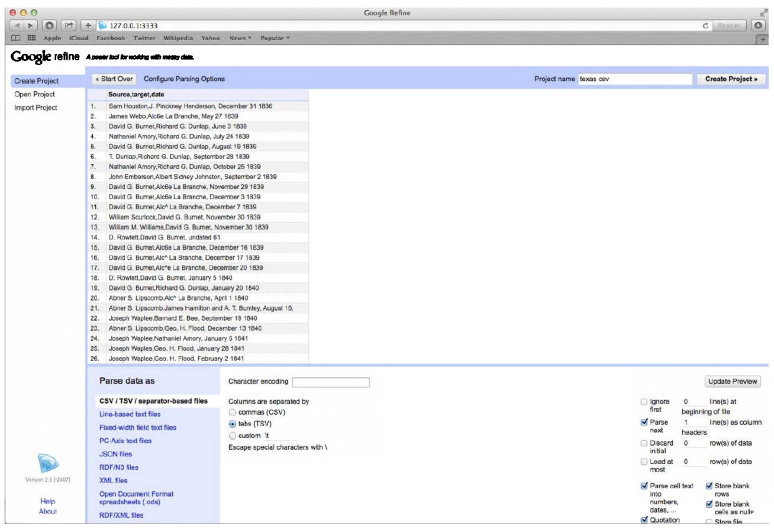The image size is (774, 532).
Task: Switch to Open Project in sidebar
Action: click(x=34, y=94)
